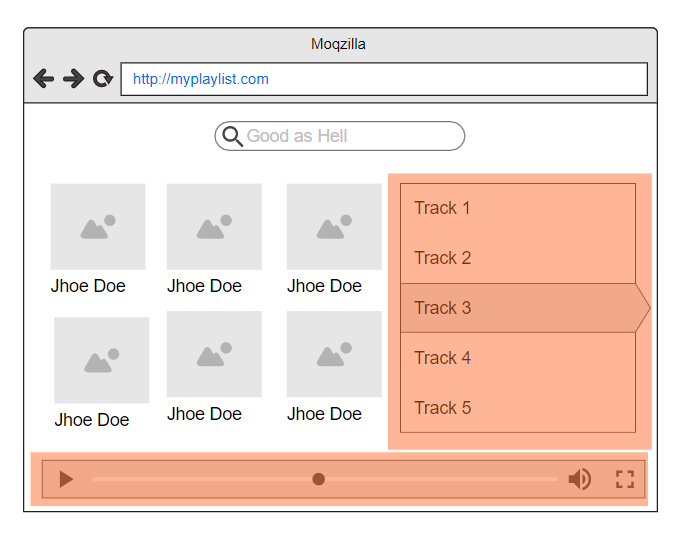
Task: Enter fullscreen with the expand icon
Action: pyautogui.click(x=625, y=479)
